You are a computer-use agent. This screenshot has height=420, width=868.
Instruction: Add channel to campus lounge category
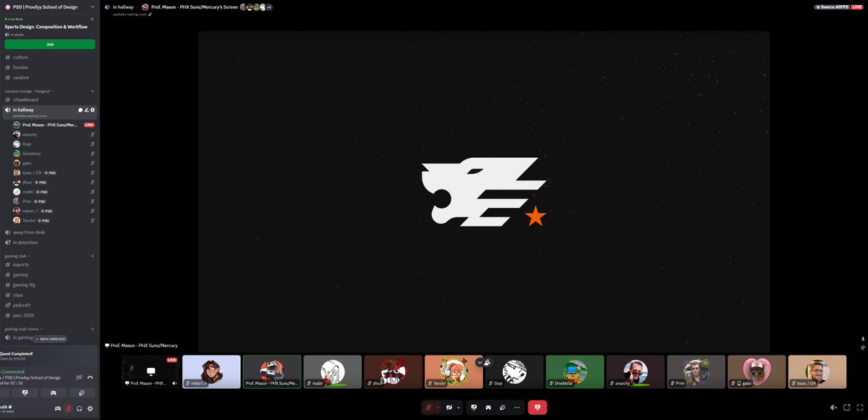92,91
